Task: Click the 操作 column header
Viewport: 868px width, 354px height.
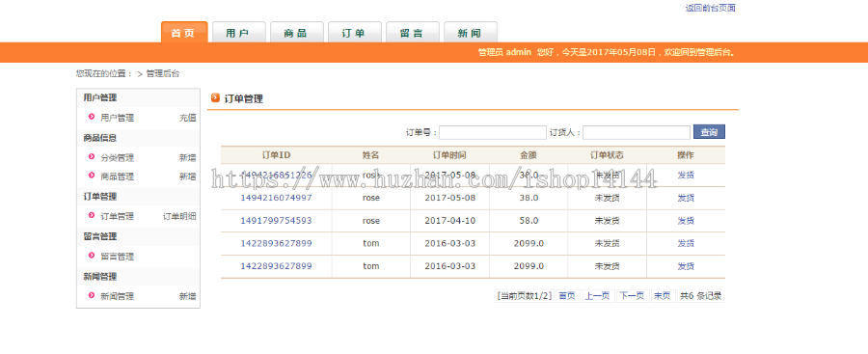Action: [x=686, y=155]
